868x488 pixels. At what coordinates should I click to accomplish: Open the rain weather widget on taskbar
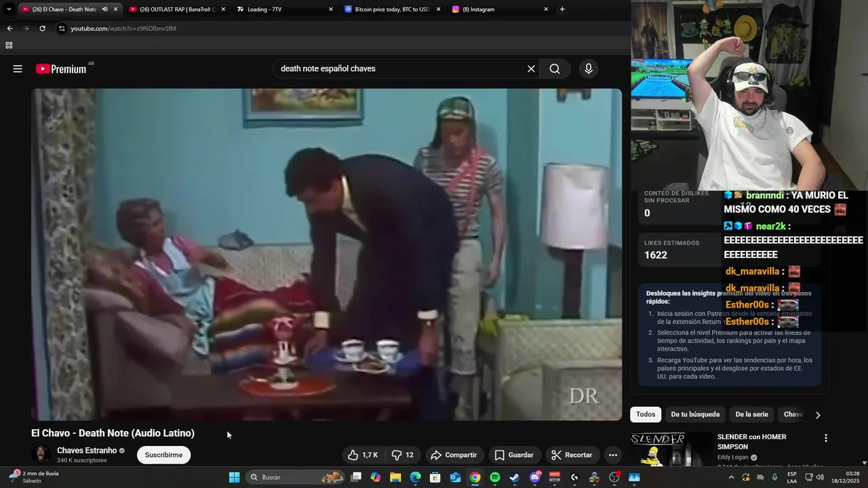34,477
